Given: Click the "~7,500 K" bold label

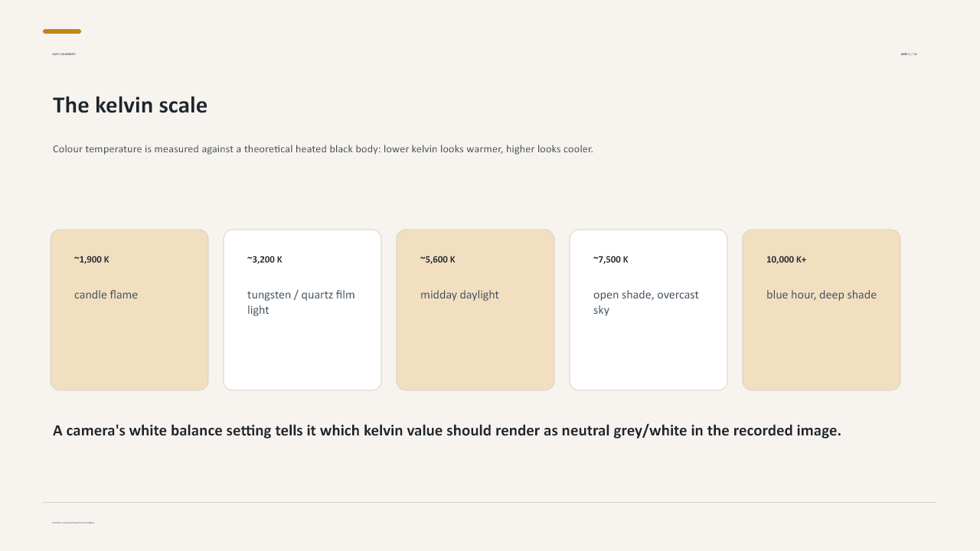Looking at the screenshot, I should [611, 259].
